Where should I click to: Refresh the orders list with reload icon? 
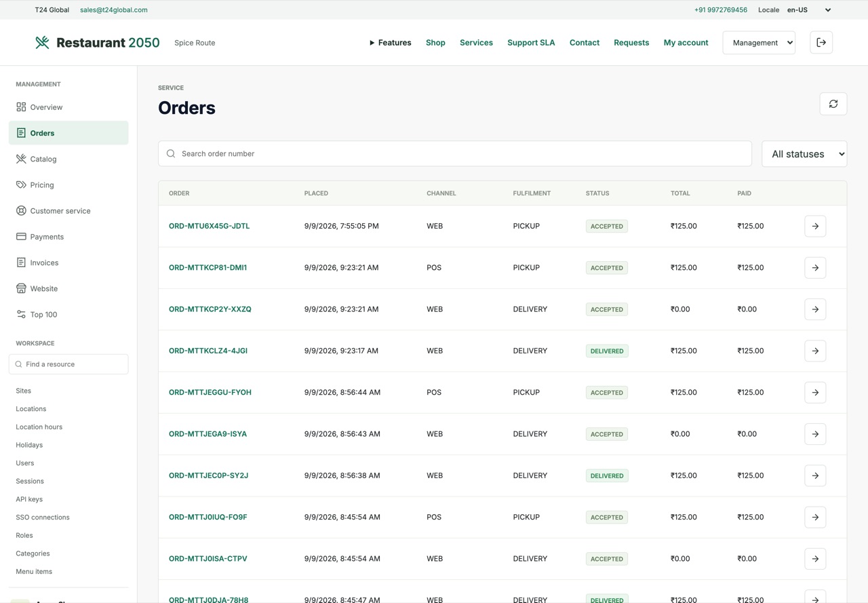(x=833, y=104)
